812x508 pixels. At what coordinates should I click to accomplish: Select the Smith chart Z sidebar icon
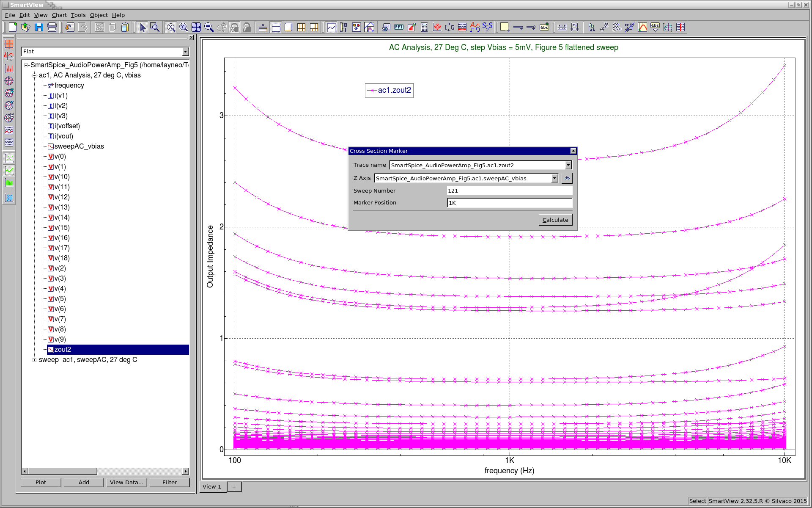pos(9,93)
